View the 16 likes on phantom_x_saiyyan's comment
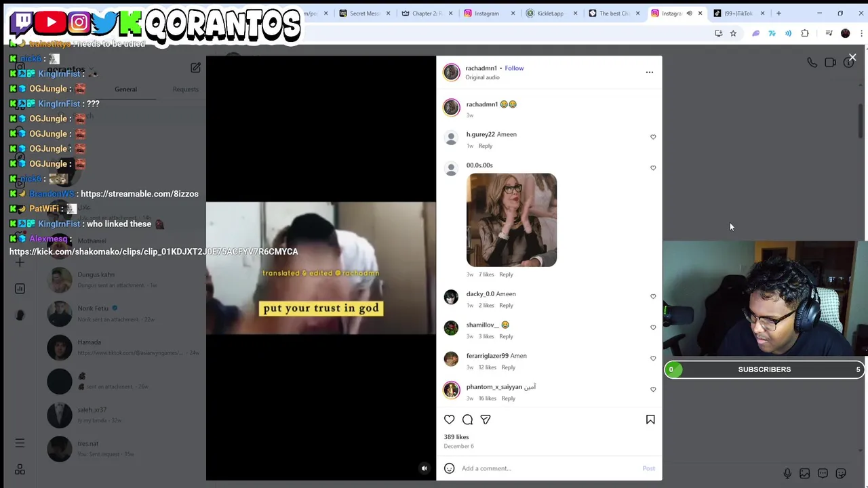Viewport: 868px width, 488px height. click(x=488, y=399)
